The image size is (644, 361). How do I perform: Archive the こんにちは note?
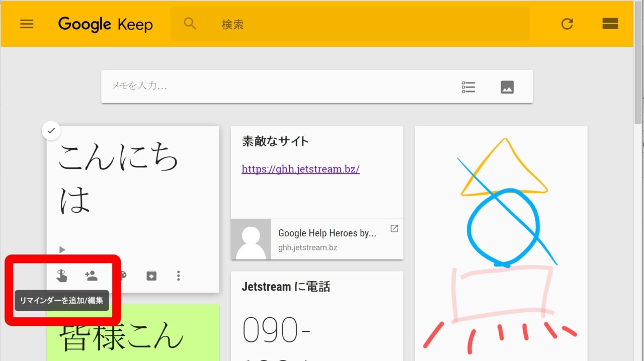coord(151,276)
